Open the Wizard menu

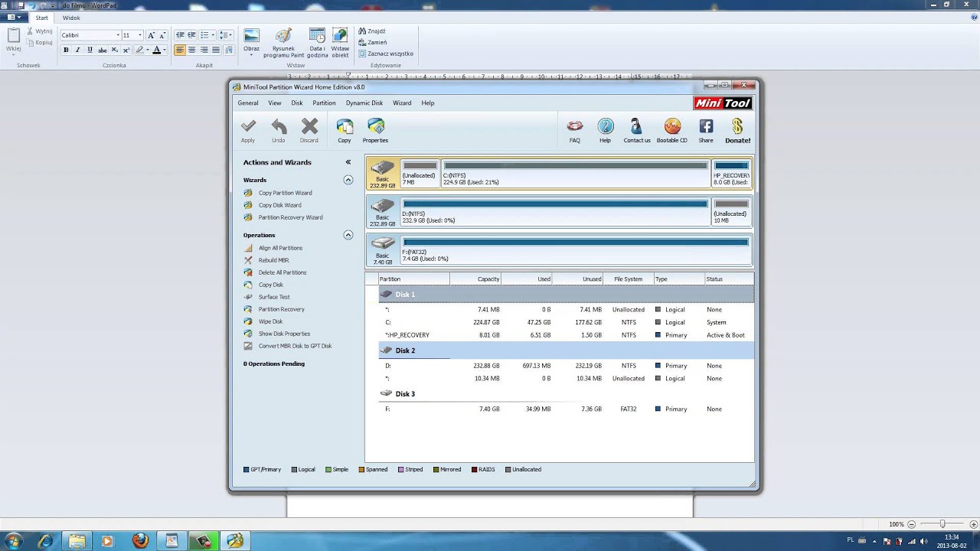(402, 103)
